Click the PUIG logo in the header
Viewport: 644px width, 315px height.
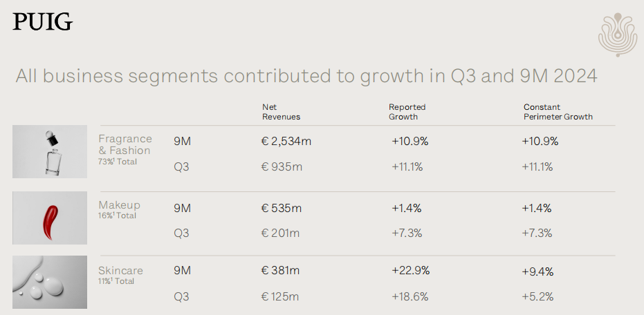43,22
